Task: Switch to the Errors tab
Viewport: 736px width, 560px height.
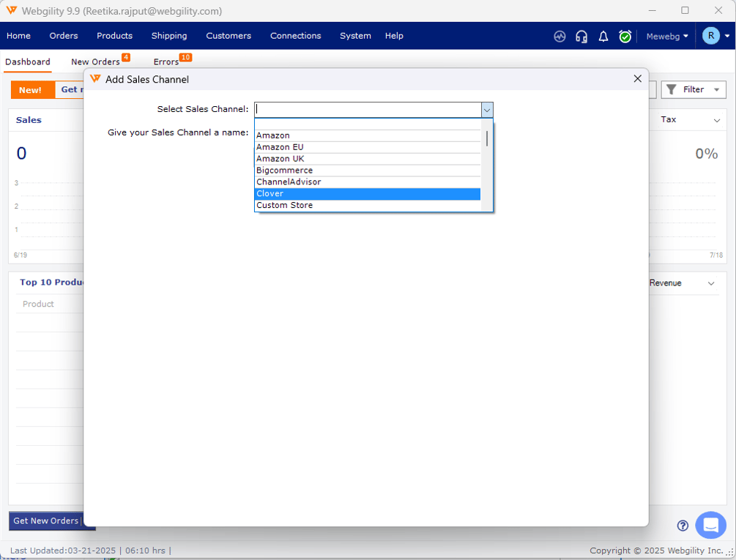Action: pyautogui.click(x=166, y=61)
